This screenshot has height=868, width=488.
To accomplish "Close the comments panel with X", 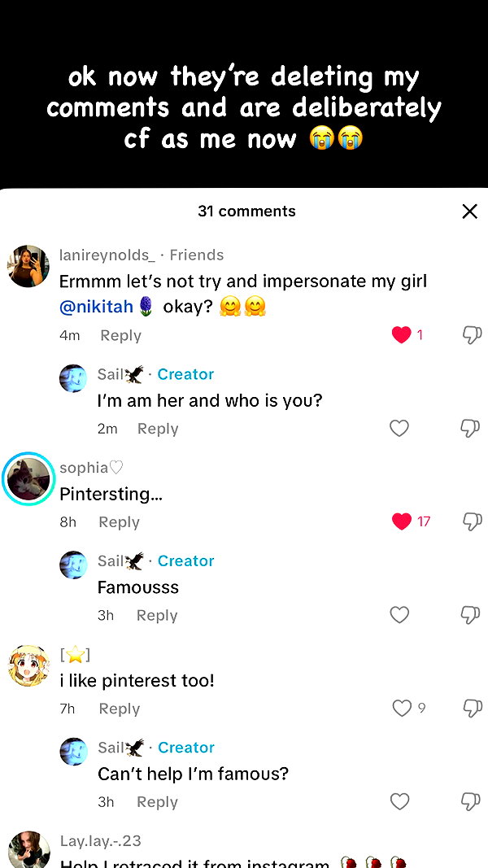I will click(x=469, y=211).
